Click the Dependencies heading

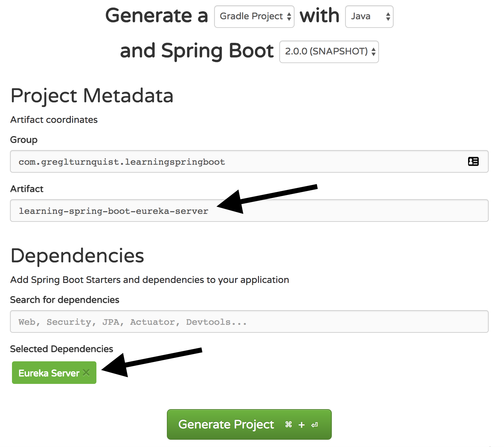tap(77, 256)
